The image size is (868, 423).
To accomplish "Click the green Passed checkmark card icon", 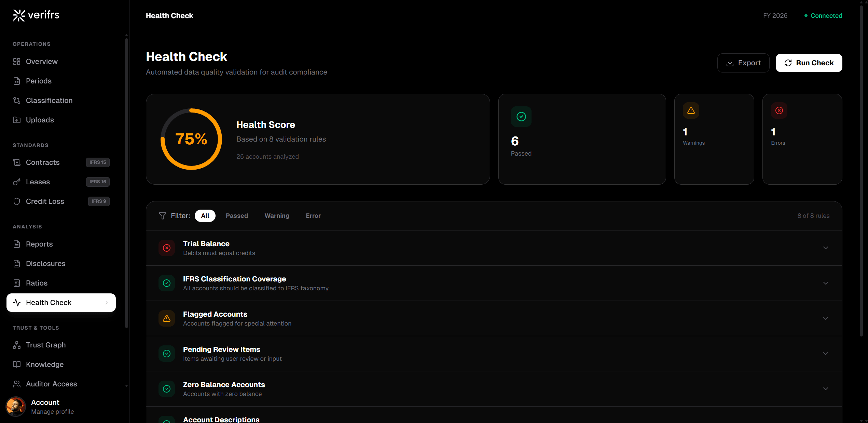I will tap(521, 117).
